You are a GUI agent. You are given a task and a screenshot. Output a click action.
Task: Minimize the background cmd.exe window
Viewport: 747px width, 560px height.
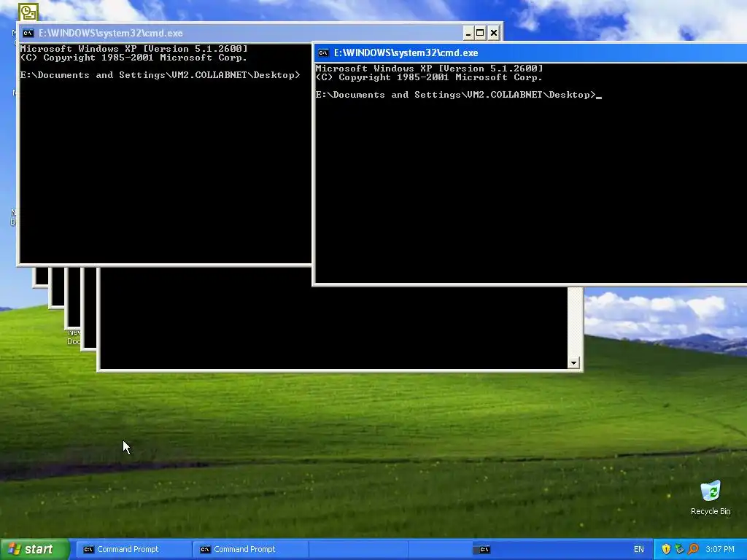[468, 33]
